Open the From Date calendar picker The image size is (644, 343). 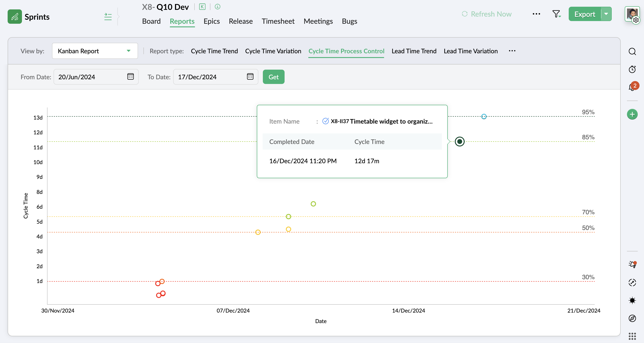[x=130, y=77]
